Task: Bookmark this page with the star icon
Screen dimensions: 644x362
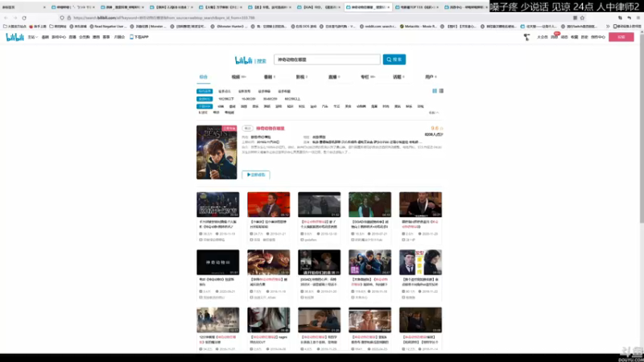Action: [x=582, y=18]
